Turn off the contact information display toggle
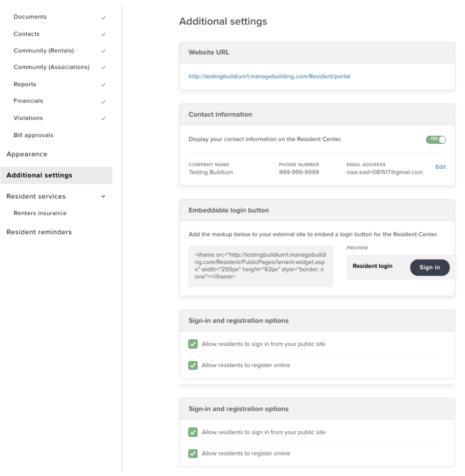 [x=435, y=139]
